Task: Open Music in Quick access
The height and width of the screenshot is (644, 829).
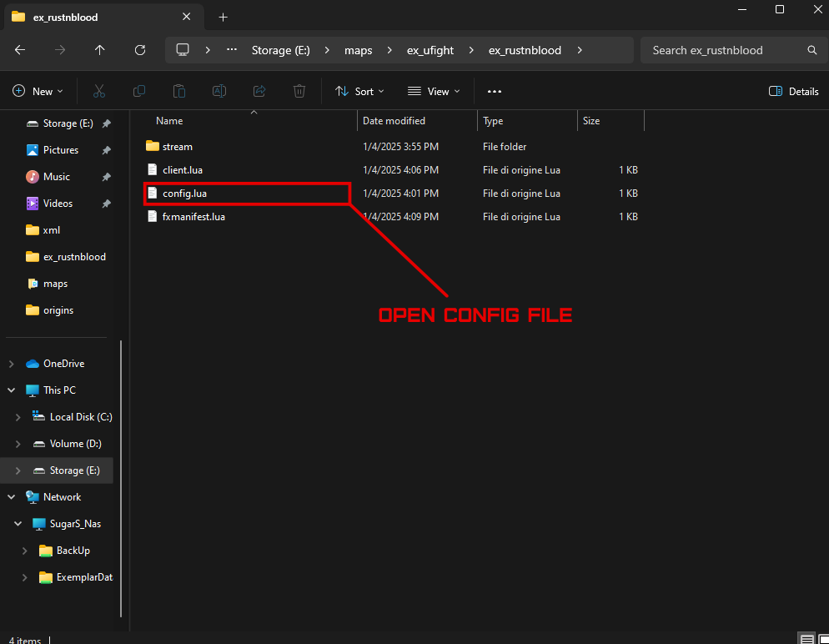Action: tap(48, 177)
